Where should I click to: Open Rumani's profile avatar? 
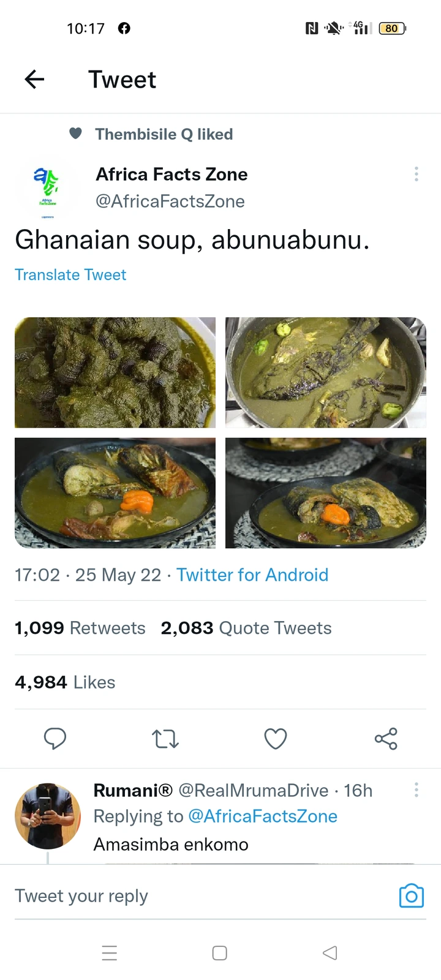(48, 816)
